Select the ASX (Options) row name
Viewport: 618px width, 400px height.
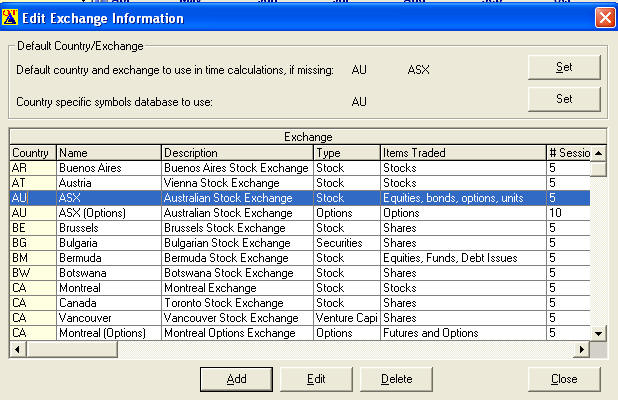(109, 213)
